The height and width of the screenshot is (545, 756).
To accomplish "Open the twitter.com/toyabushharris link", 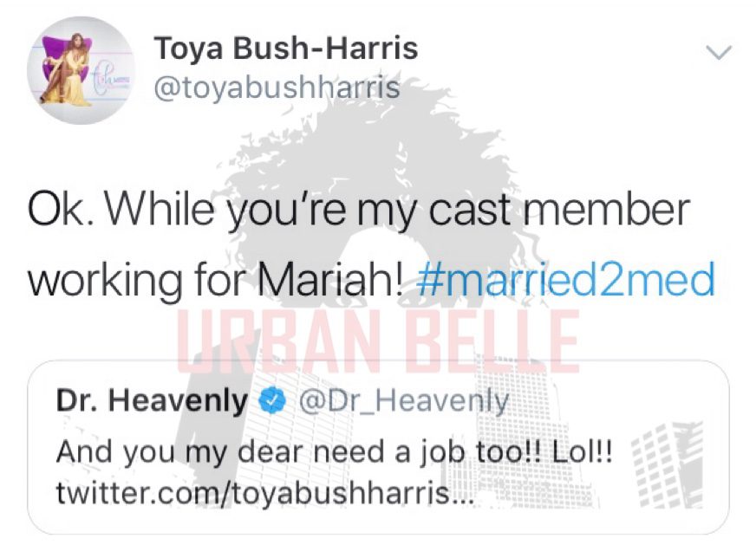I will [x=264, y=492].
